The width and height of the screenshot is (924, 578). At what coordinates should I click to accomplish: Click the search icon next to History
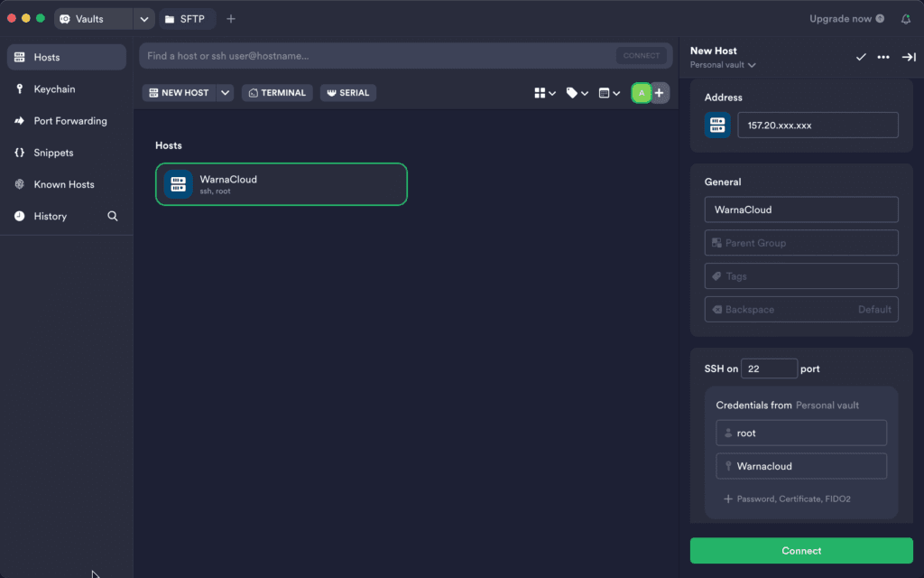(x=113, y=217)
